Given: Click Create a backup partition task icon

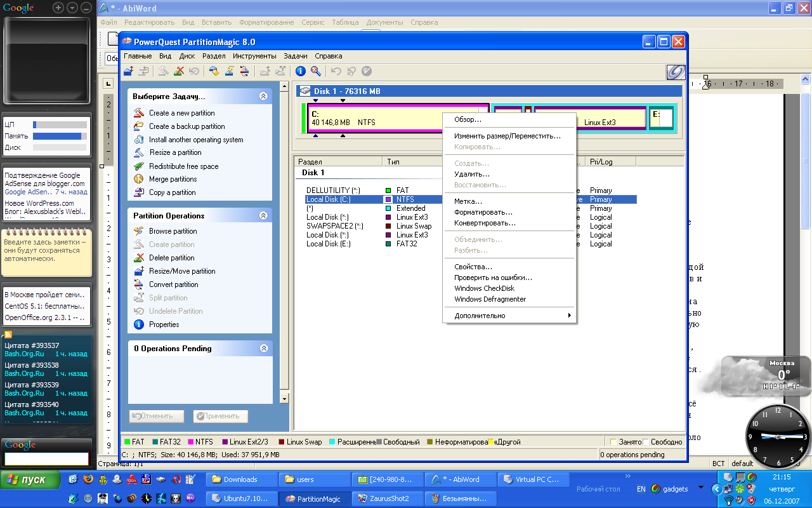Looking at the screenshot, I should [x=139, y=126].
